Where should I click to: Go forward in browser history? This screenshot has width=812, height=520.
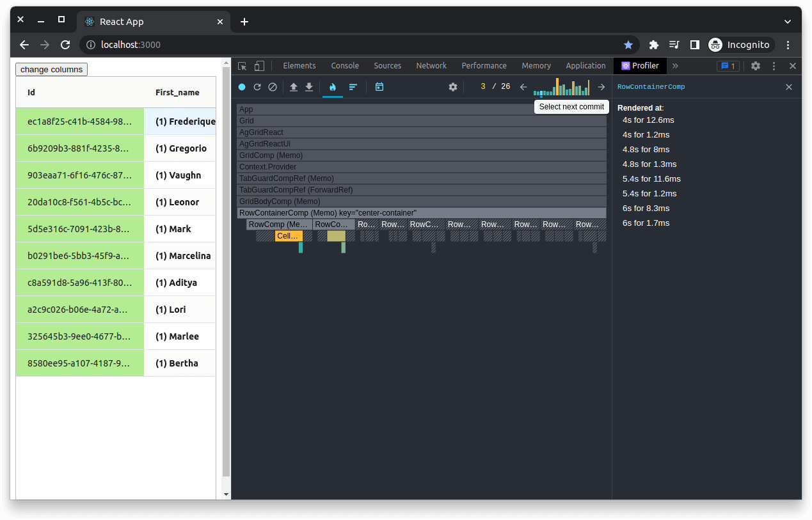pyautogui.click(x=45, y=45)
